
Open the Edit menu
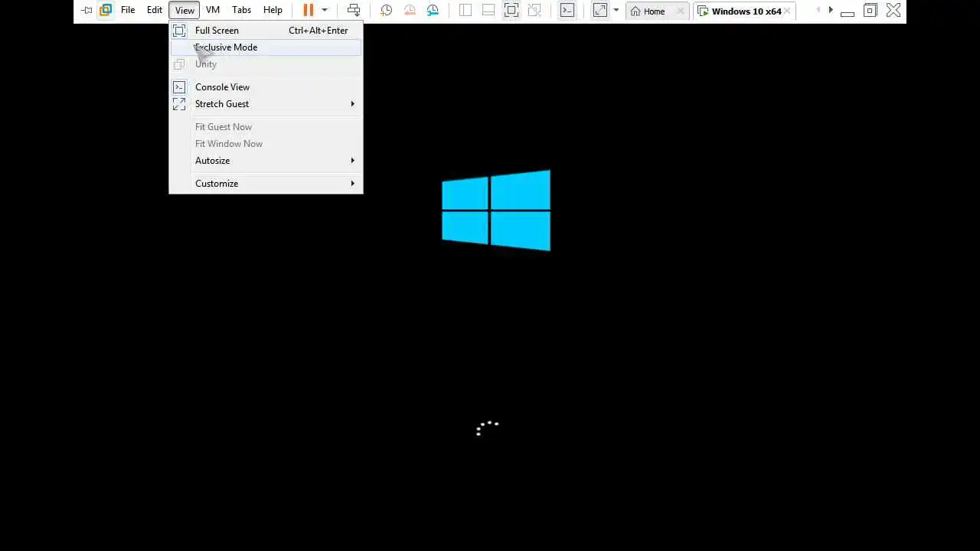[x=155, y=10]
